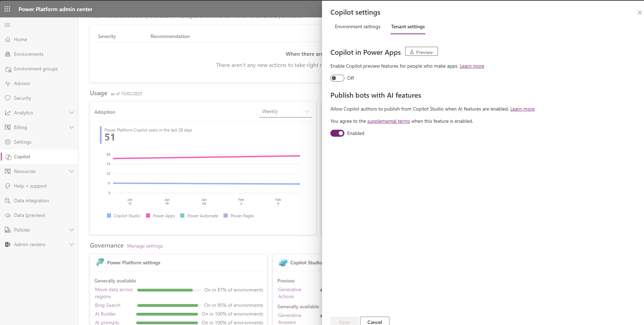644x325 pixels.
Task: Click the Advisor pulse icon
Action: pos(8,83)
